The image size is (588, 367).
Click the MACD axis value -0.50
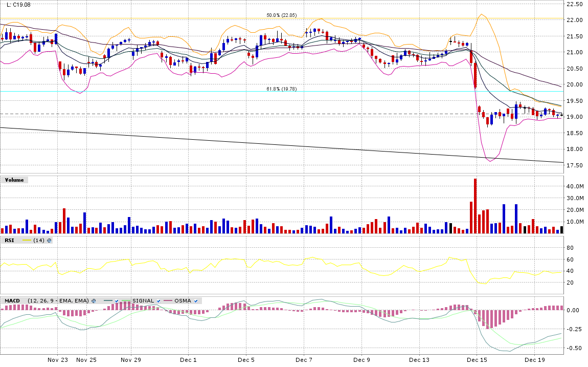pyautogui.click(x=574, y=348)
